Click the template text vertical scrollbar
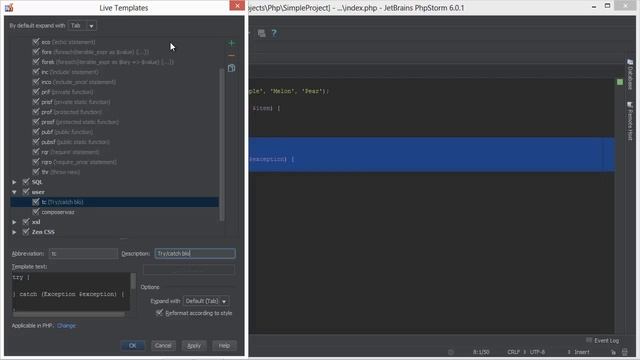The image size is (640, 360). pos(133,281)
